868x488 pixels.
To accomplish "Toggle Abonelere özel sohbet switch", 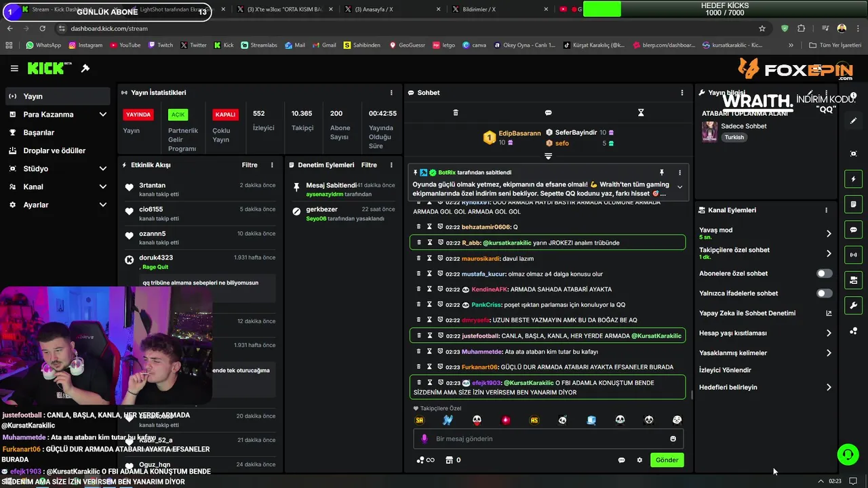I will [x=824, y=274].
